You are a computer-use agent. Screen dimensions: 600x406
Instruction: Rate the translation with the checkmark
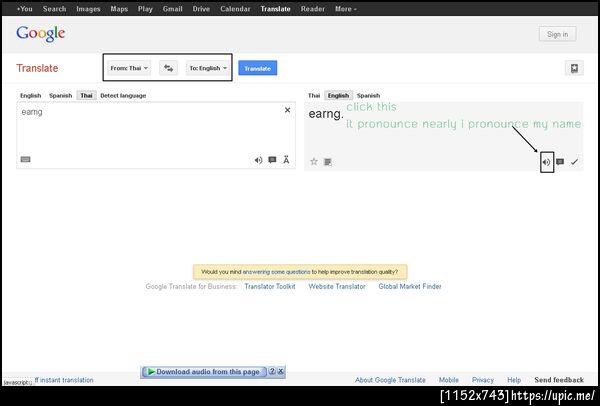click(574, 162)
